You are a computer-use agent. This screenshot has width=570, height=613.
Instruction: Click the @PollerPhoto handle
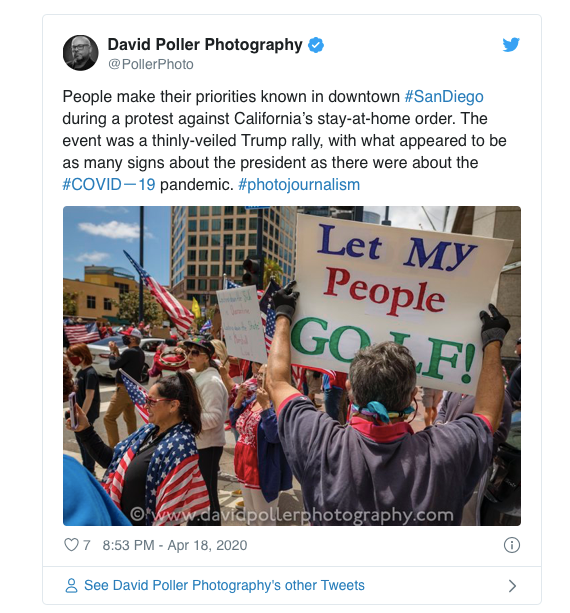point(151,64)
